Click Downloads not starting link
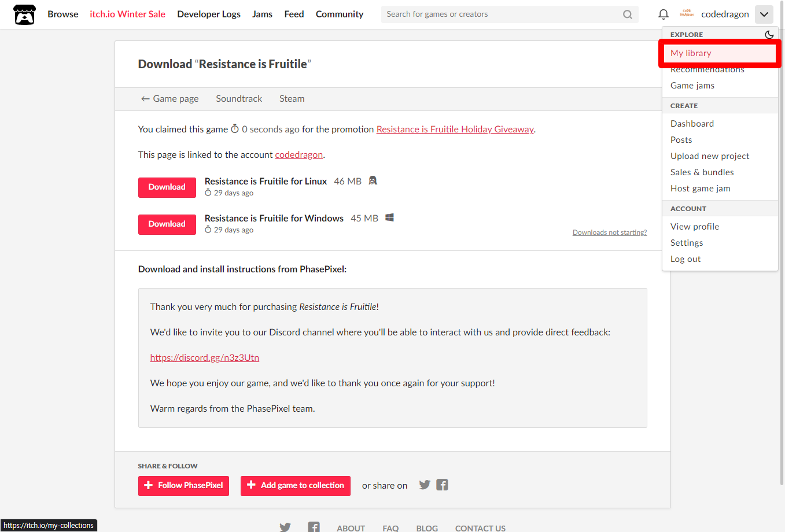 coord(610,232)
